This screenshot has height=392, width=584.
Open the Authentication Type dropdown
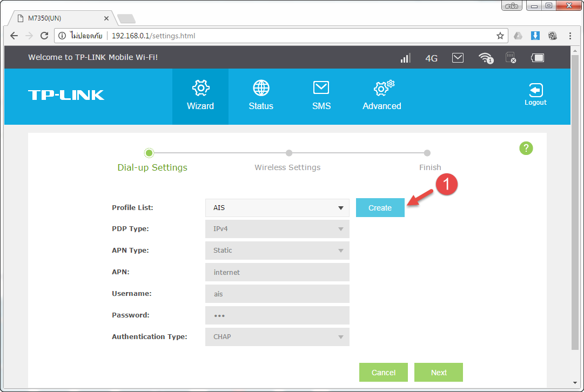click(x=277, y=337)
